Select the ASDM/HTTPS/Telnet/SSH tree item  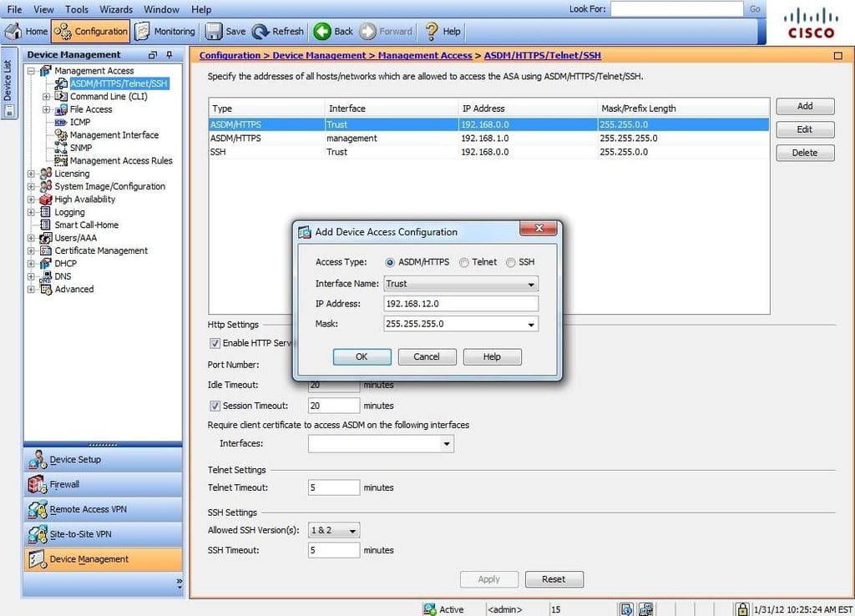point(119,83)
